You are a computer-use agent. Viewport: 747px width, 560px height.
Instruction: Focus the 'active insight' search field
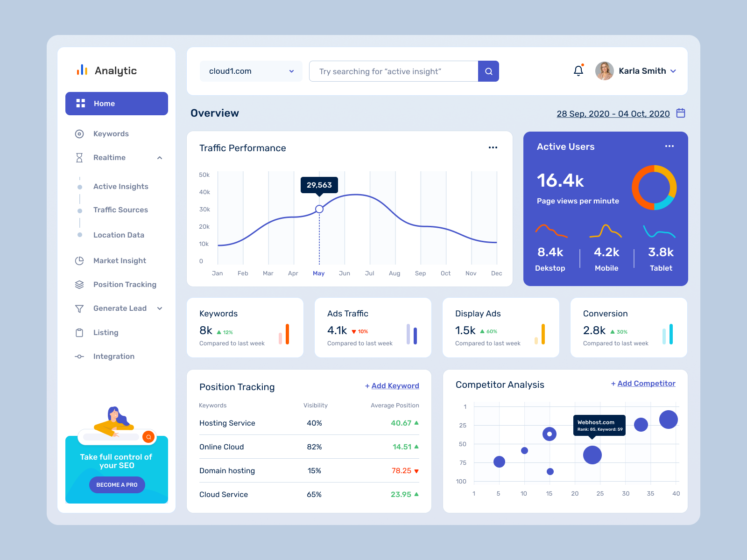click(x=394, y=71)
